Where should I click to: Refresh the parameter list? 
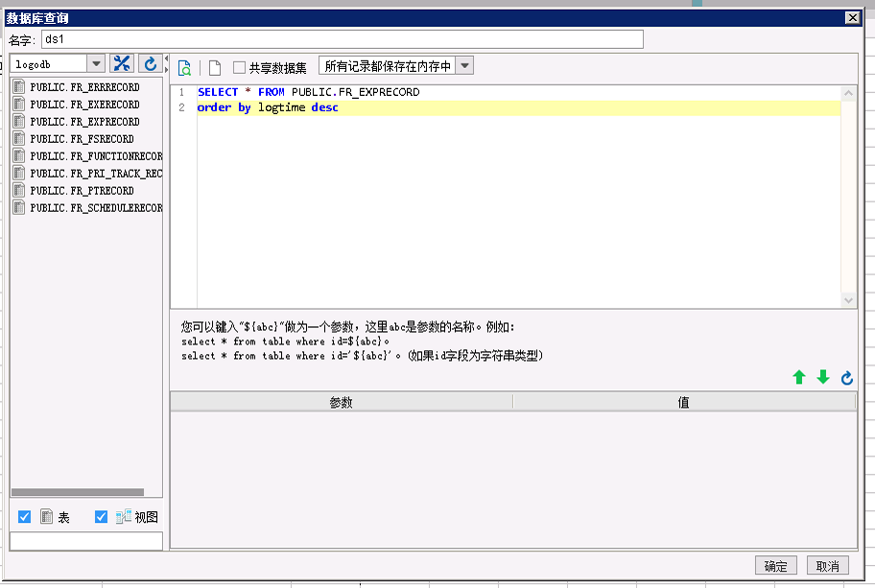[846, 378]
